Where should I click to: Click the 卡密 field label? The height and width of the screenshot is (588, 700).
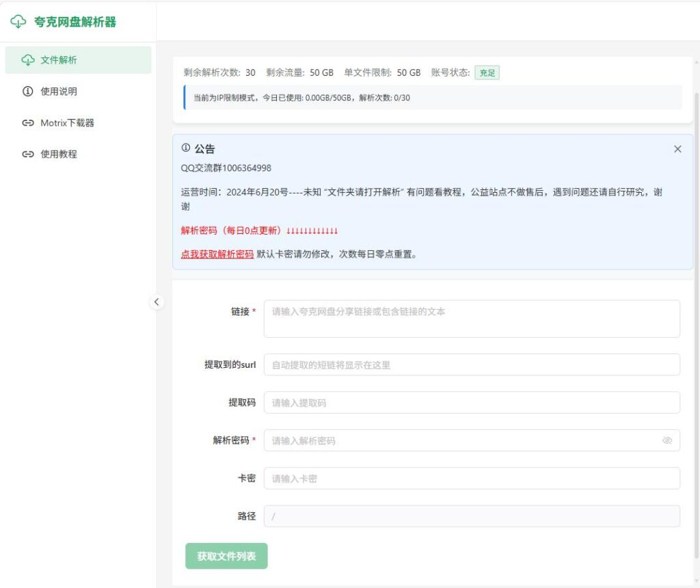(246, 479)
